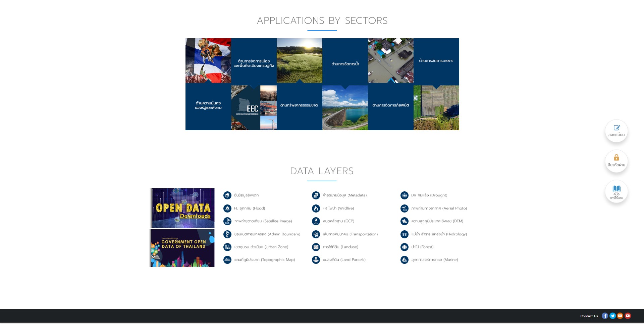The height and width of the screenshot is (328, 644).
Task: Open the YouTube channel icon
Action: (x=628, y=316)
